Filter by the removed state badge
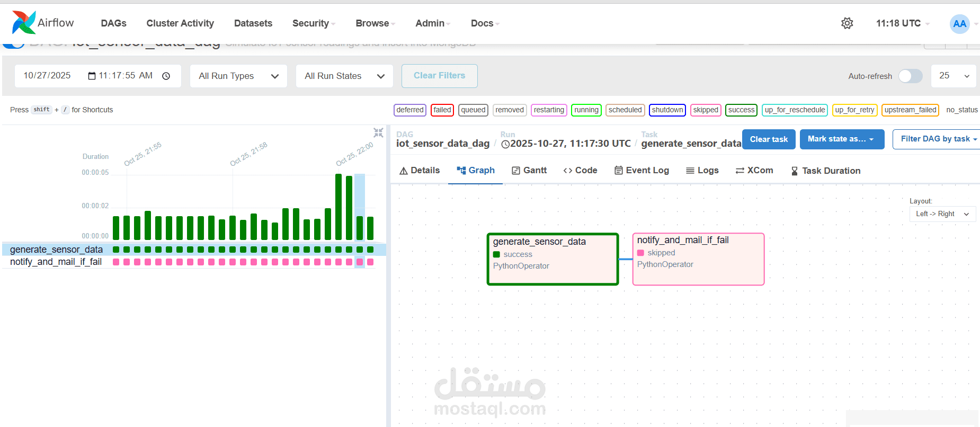 tap(510, 110)
